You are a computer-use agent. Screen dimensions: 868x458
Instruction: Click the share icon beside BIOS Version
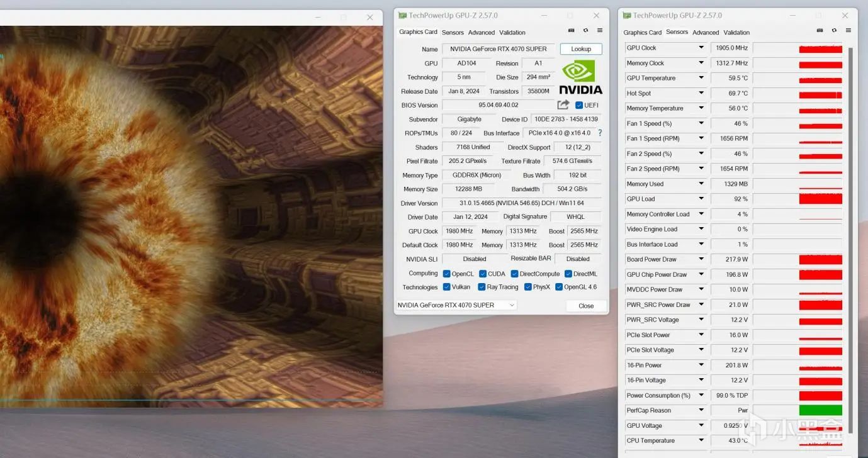(x=563, y=105)
